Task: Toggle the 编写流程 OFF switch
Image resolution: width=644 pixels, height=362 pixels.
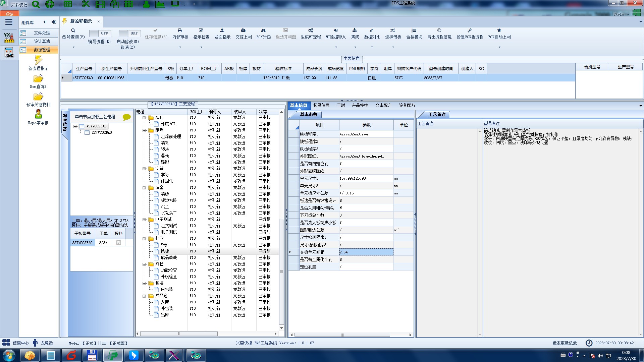Action: click(99, 33)
